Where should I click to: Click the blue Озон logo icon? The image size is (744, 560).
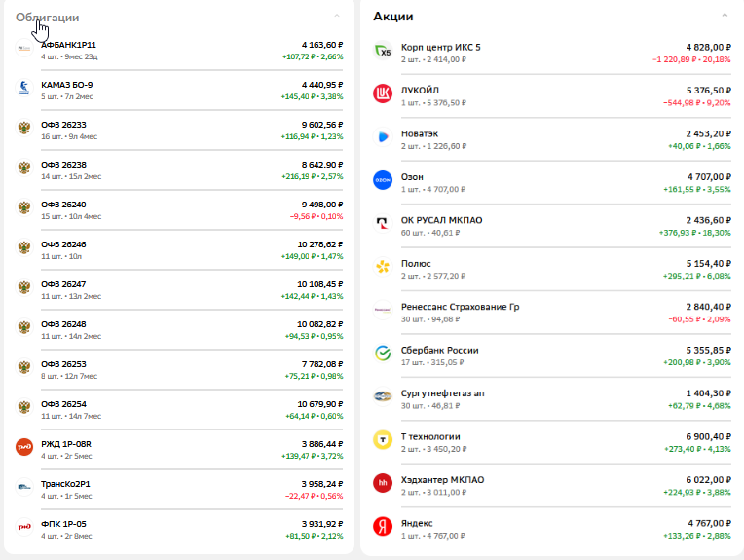(x=383, y=180)
